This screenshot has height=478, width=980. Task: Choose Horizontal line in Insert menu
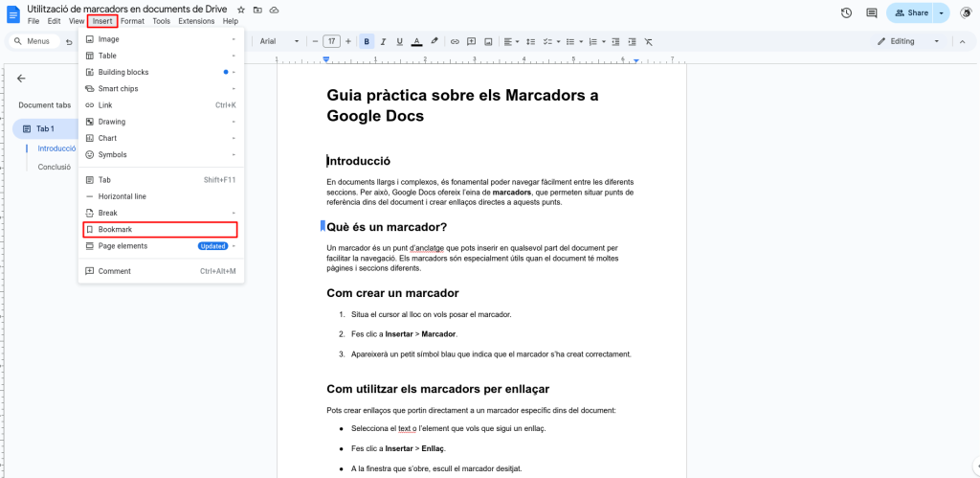122,196
